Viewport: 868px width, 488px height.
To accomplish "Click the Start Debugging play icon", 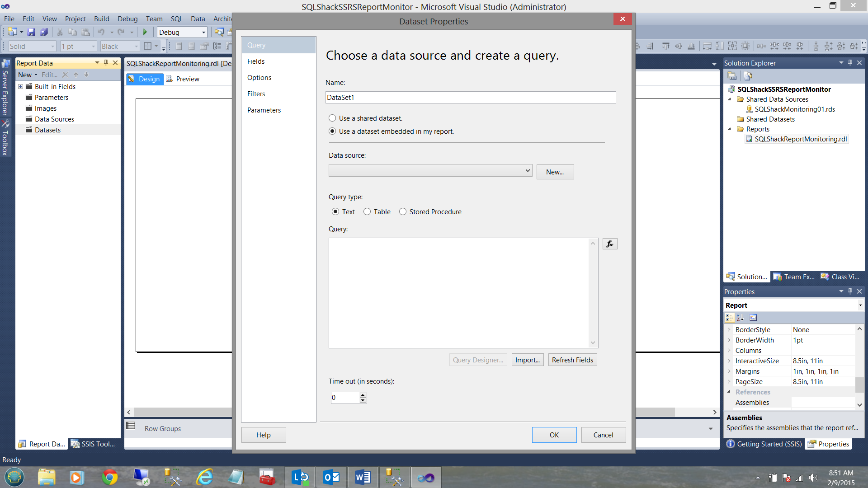I will click(145, 32).
